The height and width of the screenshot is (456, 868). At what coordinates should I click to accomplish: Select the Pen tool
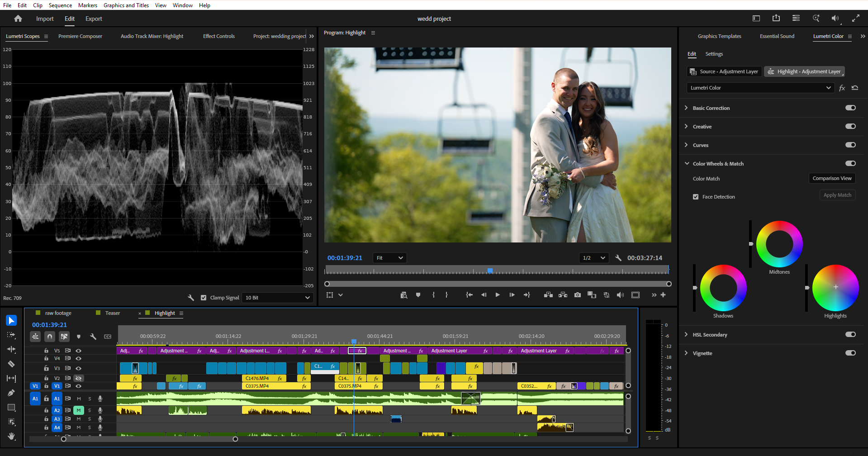click(x=11, y=393)
